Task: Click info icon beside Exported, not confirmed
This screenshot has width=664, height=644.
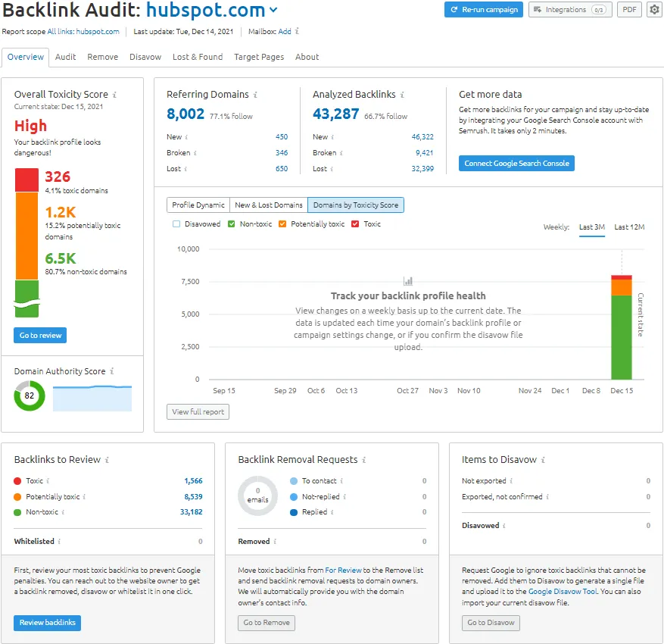Action: tap(547, 496)
